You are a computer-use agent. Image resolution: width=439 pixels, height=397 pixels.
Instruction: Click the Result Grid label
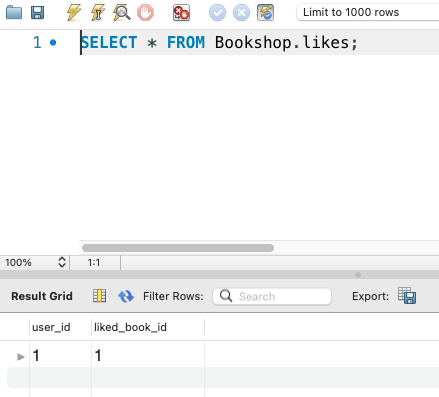[x=42, y=296]
